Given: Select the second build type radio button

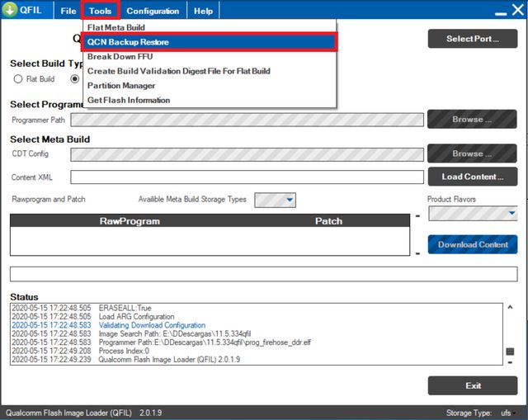Looking at the screenshot, I should (x=75, y=79).
